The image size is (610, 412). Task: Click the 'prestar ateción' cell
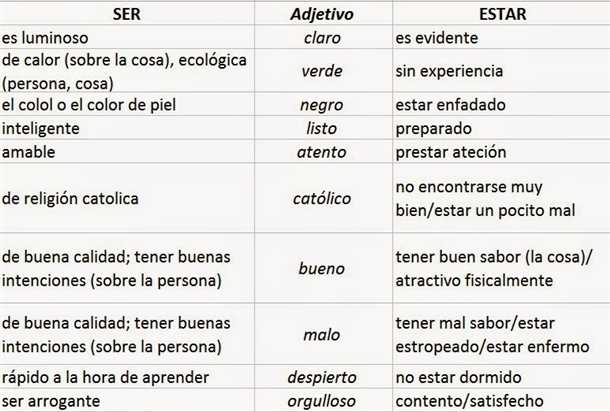coord(501,152)
